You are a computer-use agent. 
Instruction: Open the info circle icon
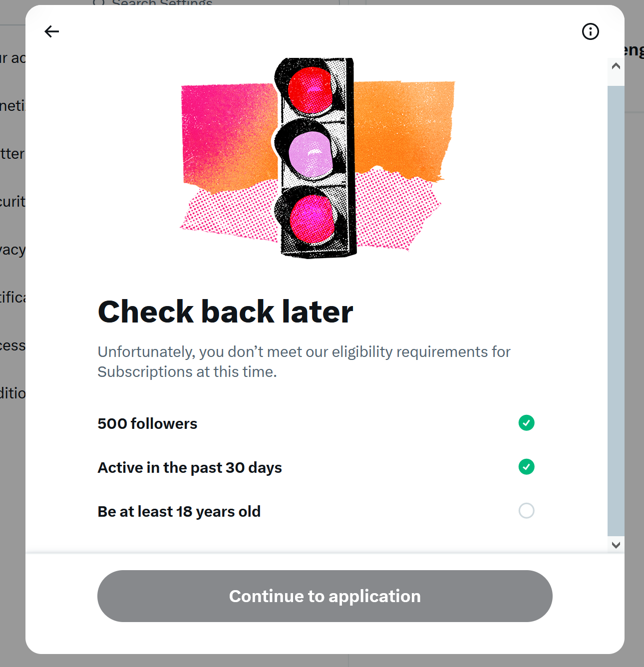coord(591,31)
